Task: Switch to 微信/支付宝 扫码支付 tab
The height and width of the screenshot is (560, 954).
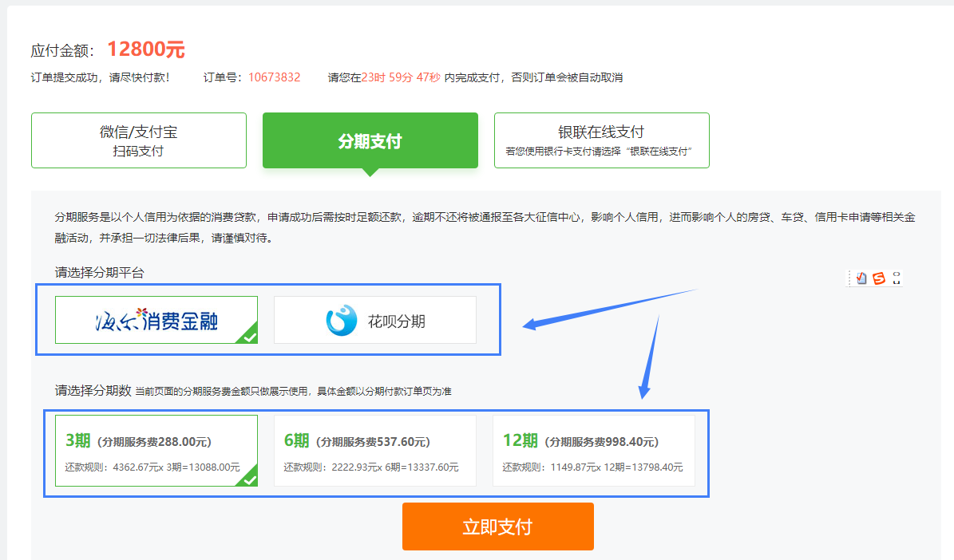Action: coord(138,140)
